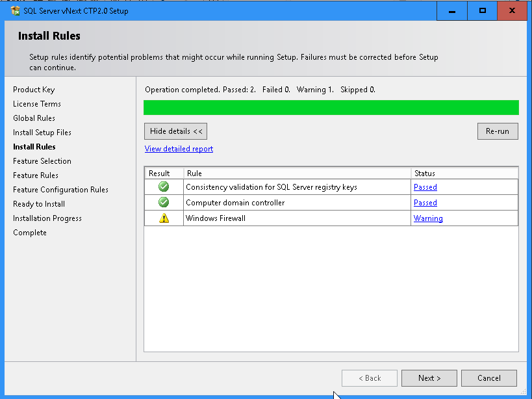The width and height of the screenshot is (532, 399).
Task: Minimize the setup window
Action: [x=452, y=11]
